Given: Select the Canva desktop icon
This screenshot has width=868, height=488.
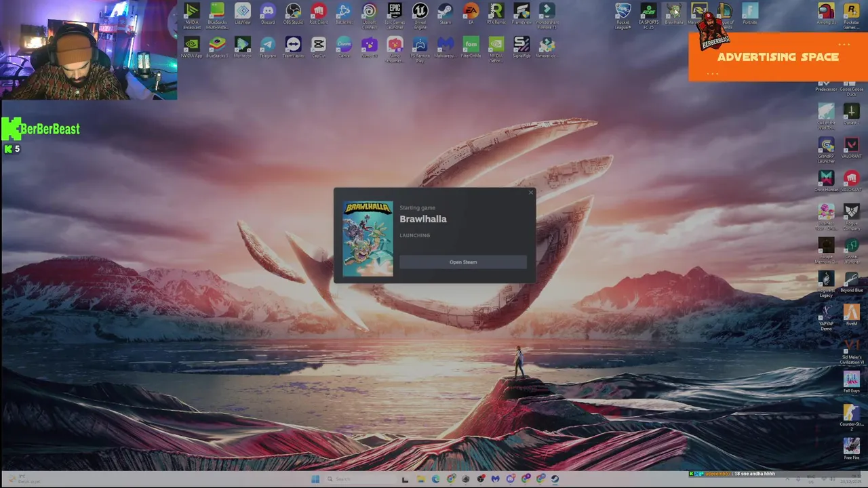Looking at the screenshot, I should click(x=344, y=47).
